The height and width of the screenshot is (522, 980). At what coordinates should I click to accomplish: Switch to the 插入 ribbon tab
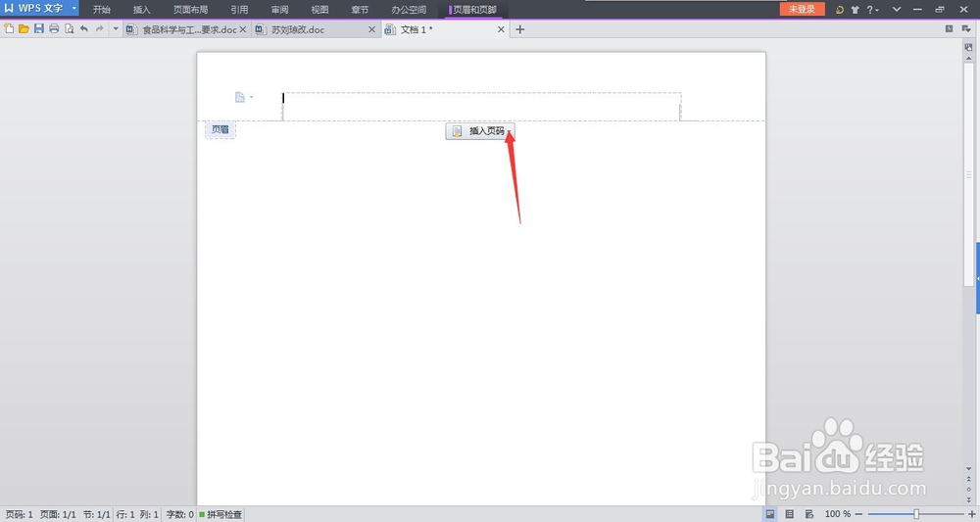pos(142,10)
